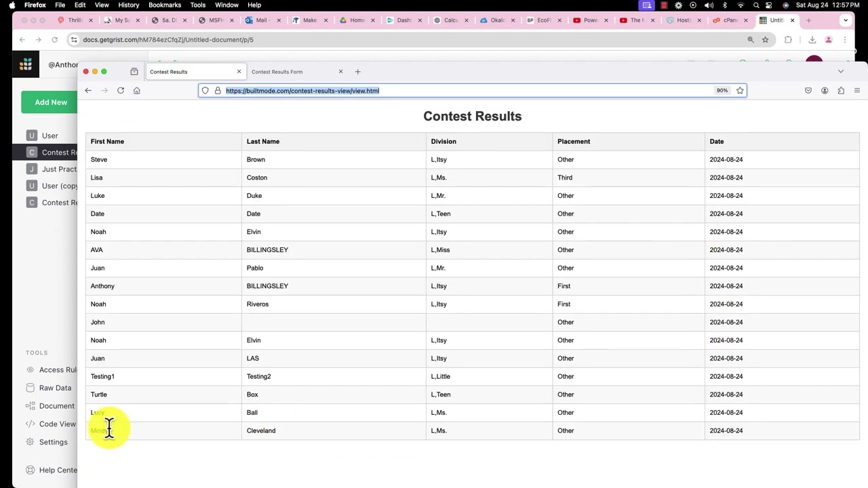The height and width of the screenshot is (488, 868).
Task: Open Help Center in Grist sidebar
Action: point(51,470)
